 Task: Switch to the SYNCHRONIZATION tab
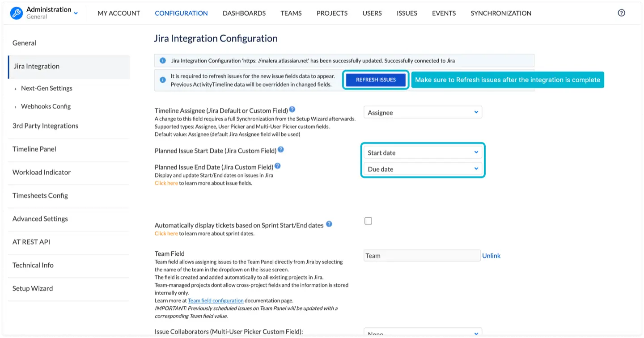(500, 13)
